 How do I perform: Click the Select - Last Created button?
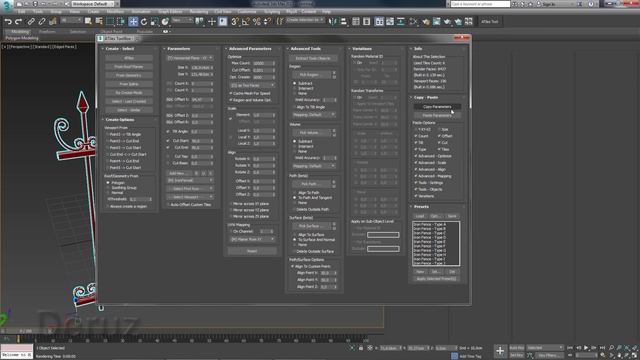pos(129,101)
